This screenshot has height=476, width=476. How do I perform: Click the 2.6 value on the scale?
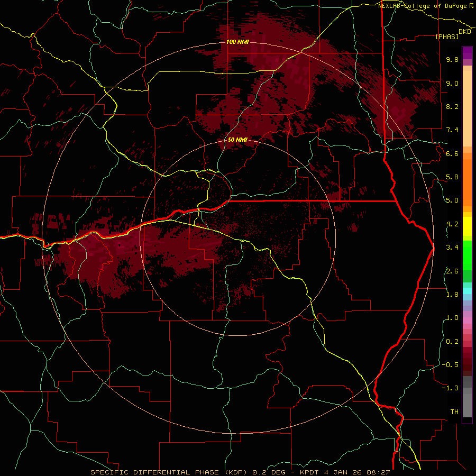[x=452, y=271]
